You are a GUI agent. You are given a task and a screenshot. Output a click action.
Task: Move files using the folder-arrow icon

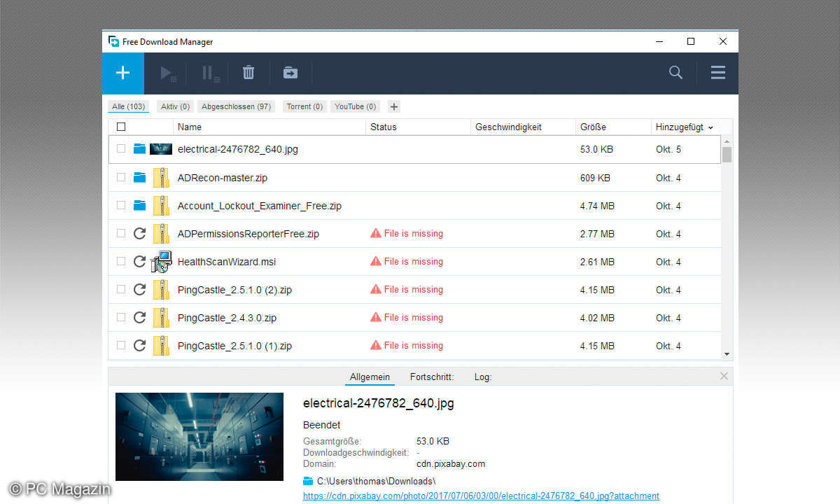(290, 73)
